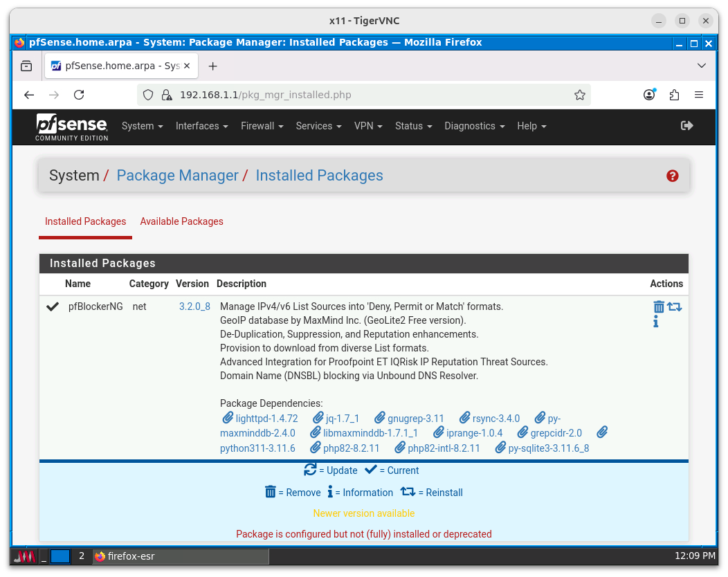Open the Firefox View recent browsing icon
728x577 pixels.
click(26, 66)
